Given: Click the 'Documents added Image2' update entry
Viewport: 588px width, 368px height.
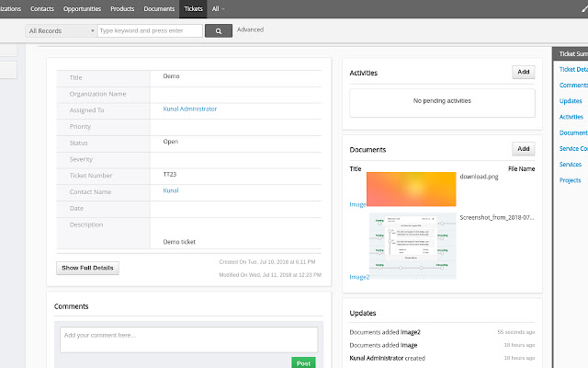Looking at the screenshot, I should [385, 332].
